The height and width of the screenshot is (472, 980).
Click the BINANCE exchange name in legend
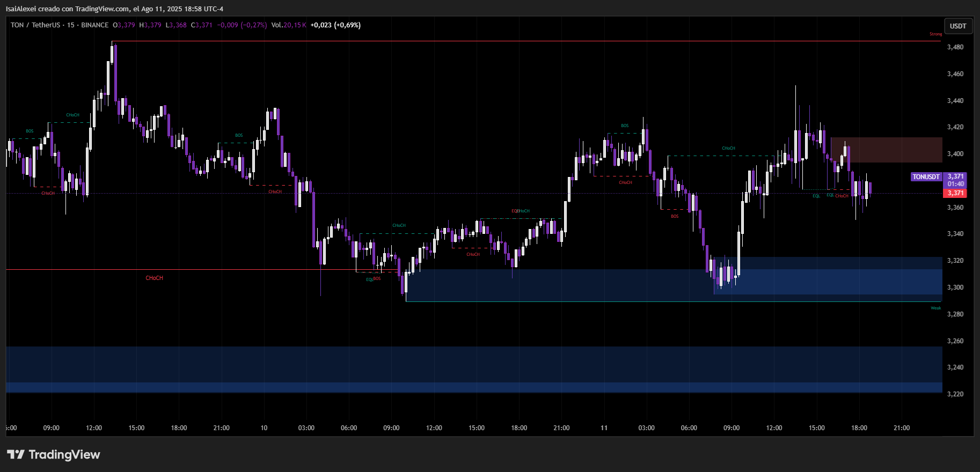point(94,25)
